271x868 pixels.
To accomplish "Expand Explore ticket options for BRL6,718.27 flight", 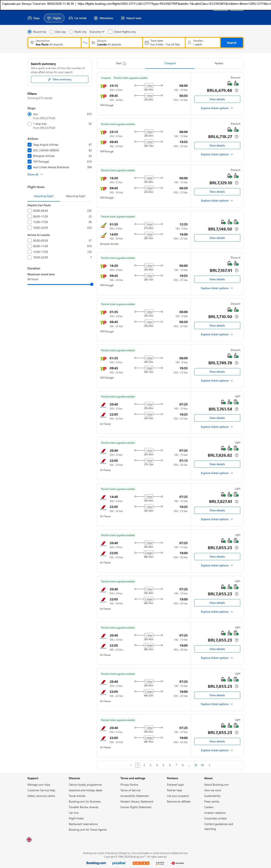I will (x=217, y=155).
